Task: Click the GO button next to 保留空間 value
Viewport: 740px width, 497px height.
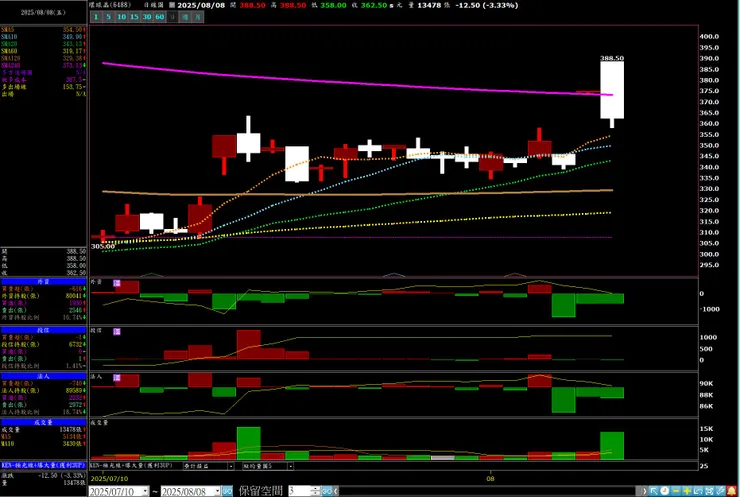Action: click(327, 491)
